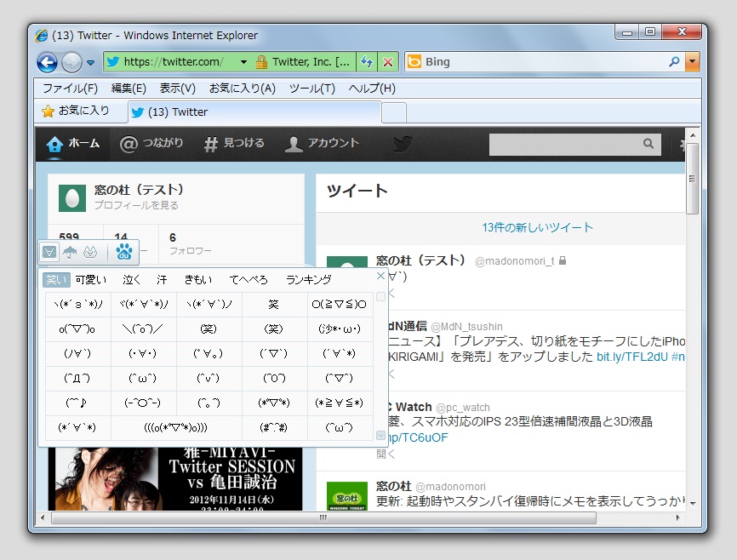Viewport: 737px width, 560px height.
Task: Open the address bar history dropdown arrow
Action: coord(244,61)
